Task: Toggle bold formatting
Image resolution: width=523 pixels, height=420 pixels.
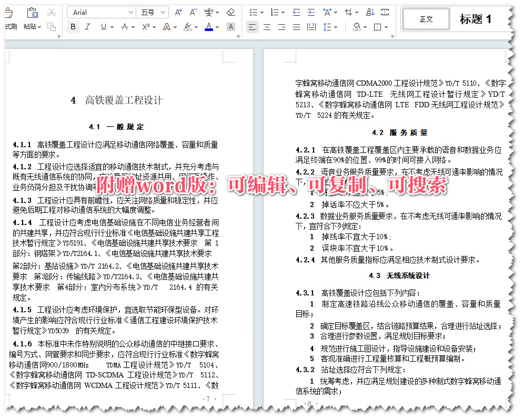Action: point(73,26)
